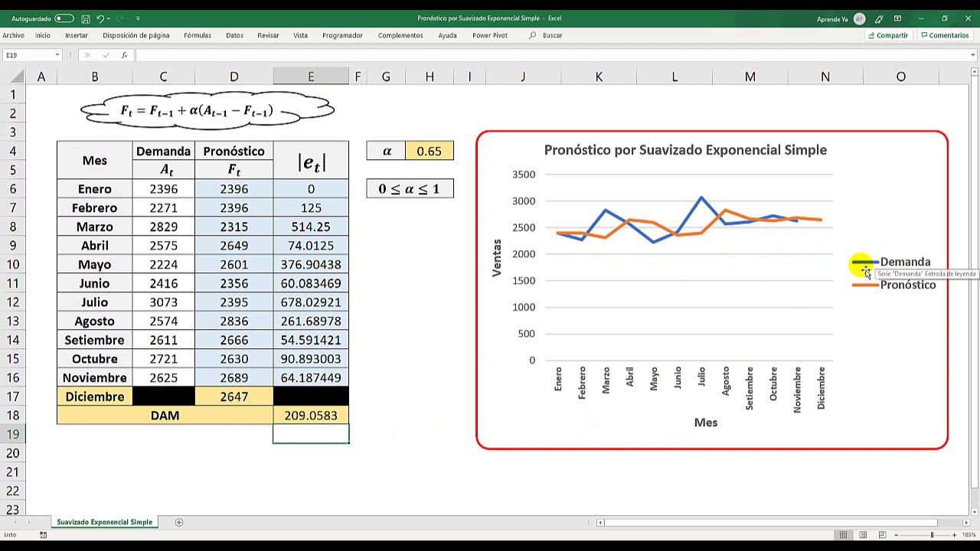Click the DAM result cell 209.0583

coord(311,416)
